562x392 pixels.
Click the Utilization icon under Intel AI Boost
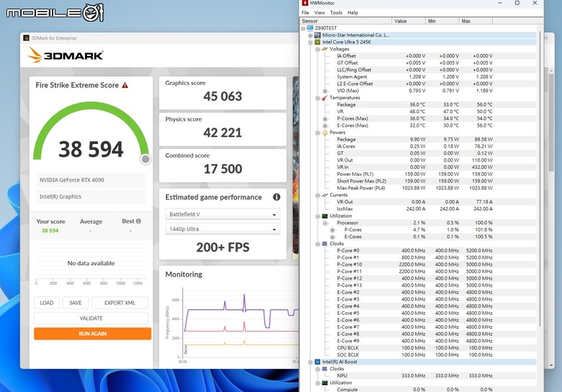325,383
